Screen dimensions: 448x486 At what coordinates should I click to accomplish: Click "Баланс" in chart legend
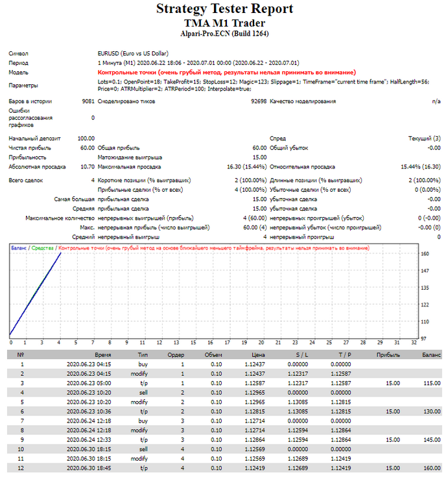coord(19,248)
